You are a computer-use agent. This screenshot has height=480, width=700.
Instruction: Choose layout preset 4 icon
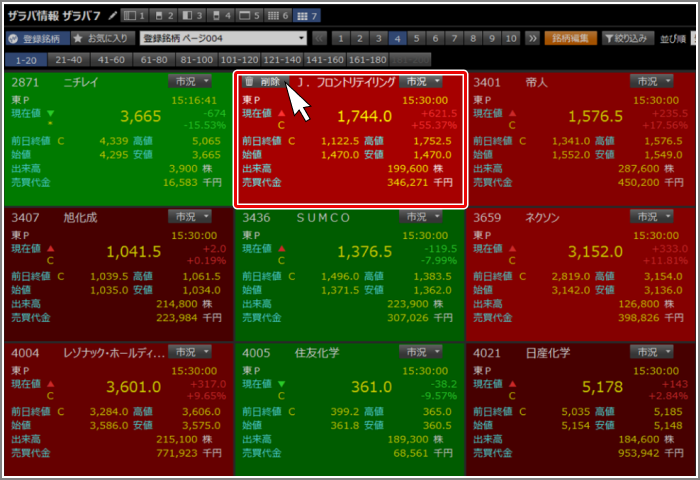[221, 16]
